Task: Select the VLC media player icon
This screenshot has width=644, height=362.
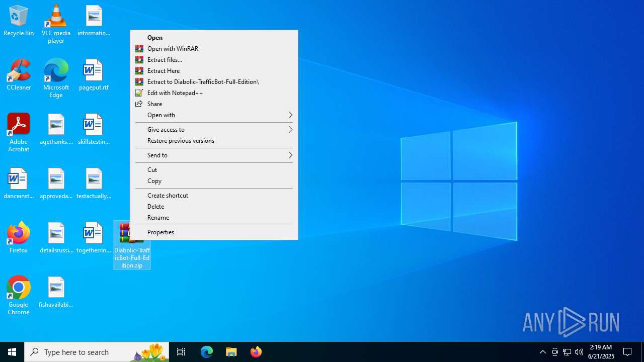Action: pos(56,24)
